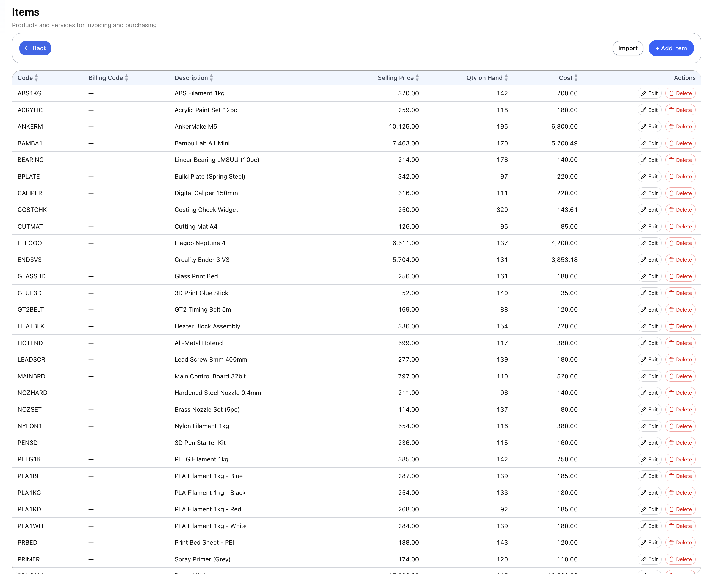Delete the PLA1WH white filament
Viewport: 715px width, 588px height.
click(x=680, y=526)
